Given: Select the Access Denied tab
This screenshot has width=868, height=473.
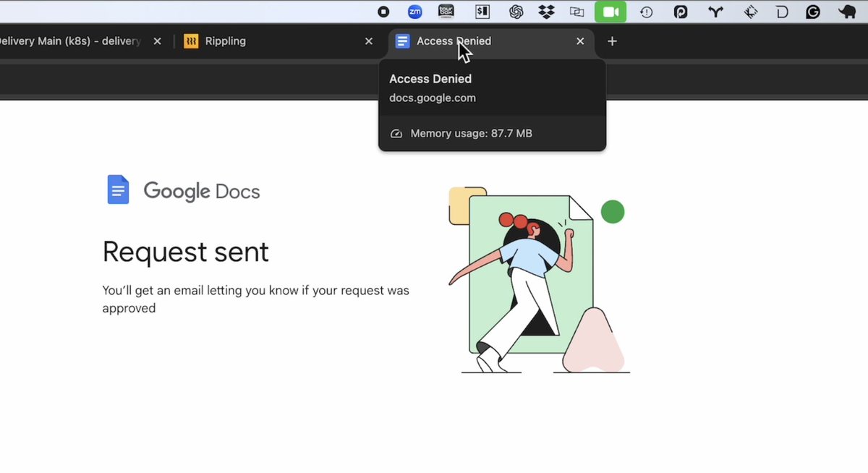Looking at the screenshot, I should point(491,41).
